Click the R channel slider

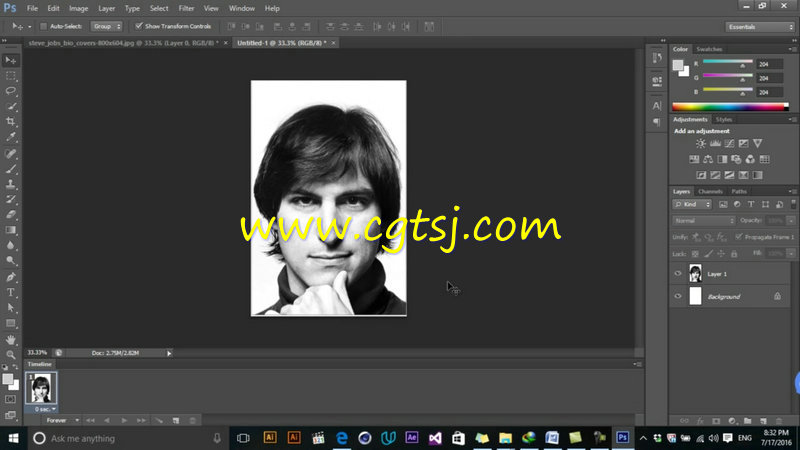728,63
